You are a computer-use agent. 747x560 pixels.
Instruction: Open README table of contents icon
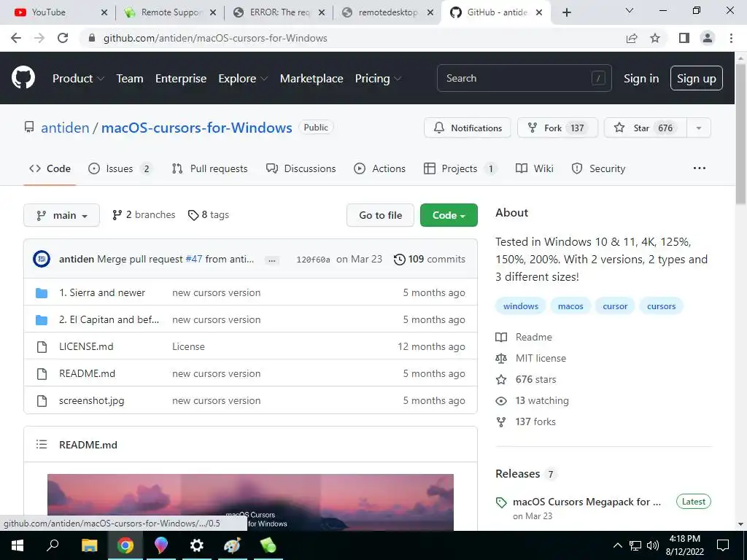[42, 444]
